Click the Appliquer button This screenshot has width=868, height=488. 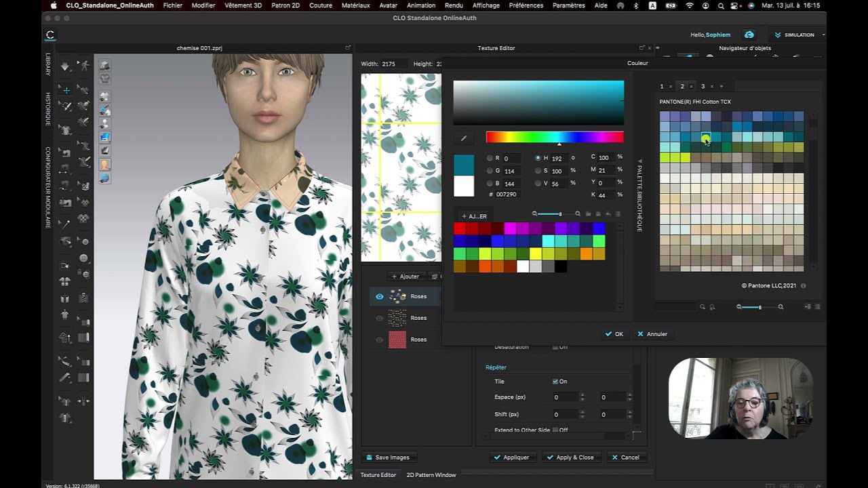(512, 457)
